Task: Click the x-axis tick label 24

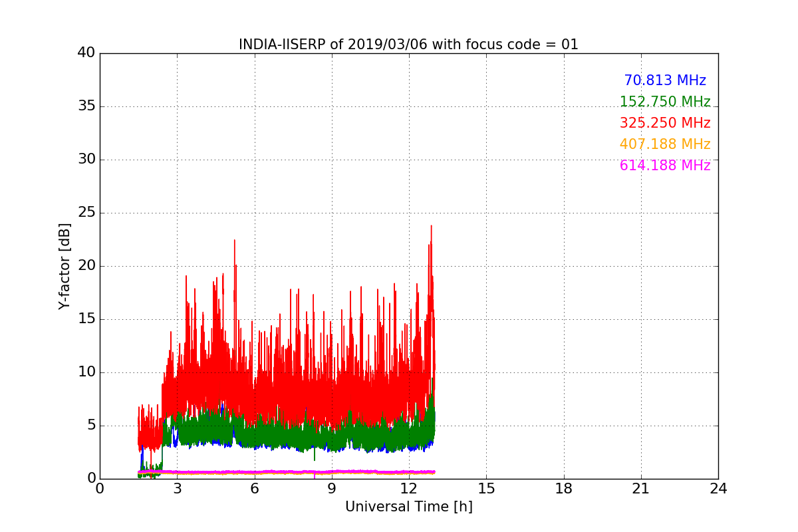Action: click(718, 489)
